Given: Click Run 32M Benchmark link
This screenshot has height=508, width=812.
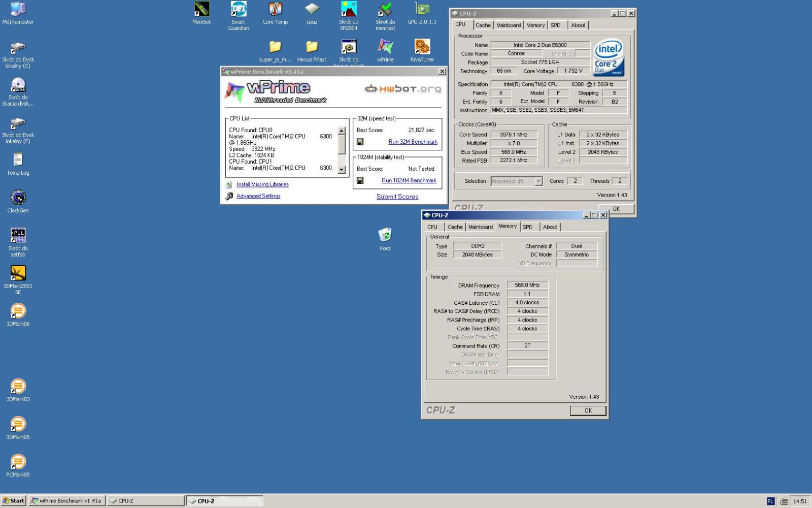Looking at the screenshot, I should (413, 142).
